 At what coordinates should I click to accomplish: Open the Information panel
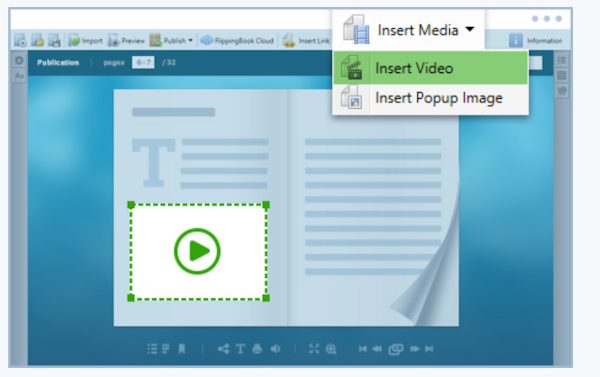coord(536,40)
